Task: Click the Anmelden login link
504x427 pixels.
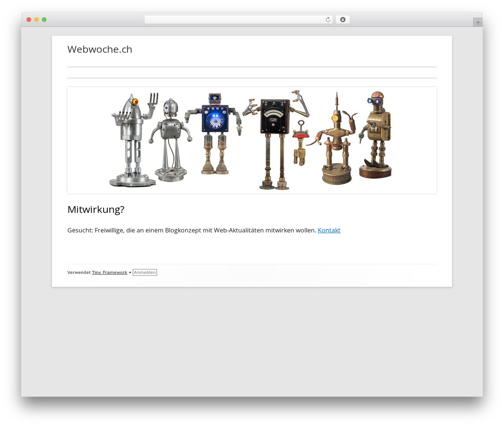Action: 145,273
